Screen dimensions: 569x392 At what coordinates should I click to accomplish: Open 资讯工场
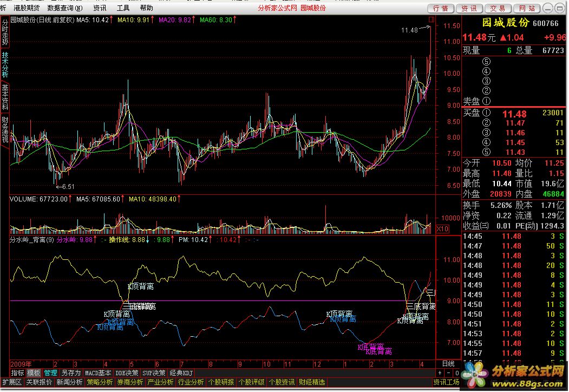click(446, 382)
